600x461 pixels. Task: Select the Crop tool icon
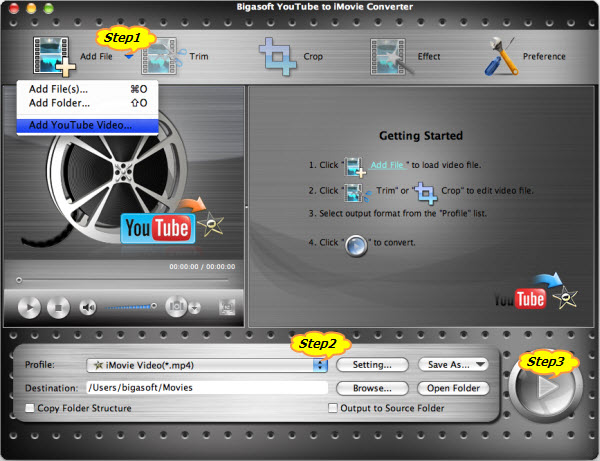(x=278, y=56)
